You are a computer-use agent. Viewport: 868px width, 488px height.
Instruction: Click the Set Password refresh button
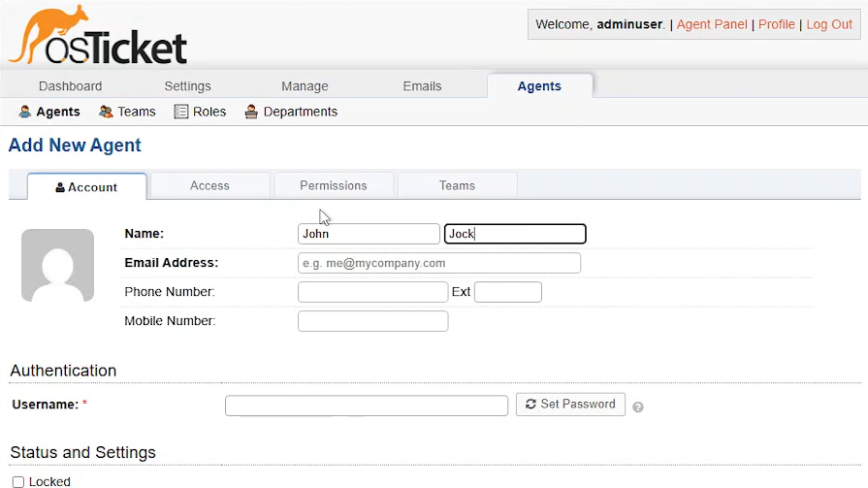(x=570, y=405)
